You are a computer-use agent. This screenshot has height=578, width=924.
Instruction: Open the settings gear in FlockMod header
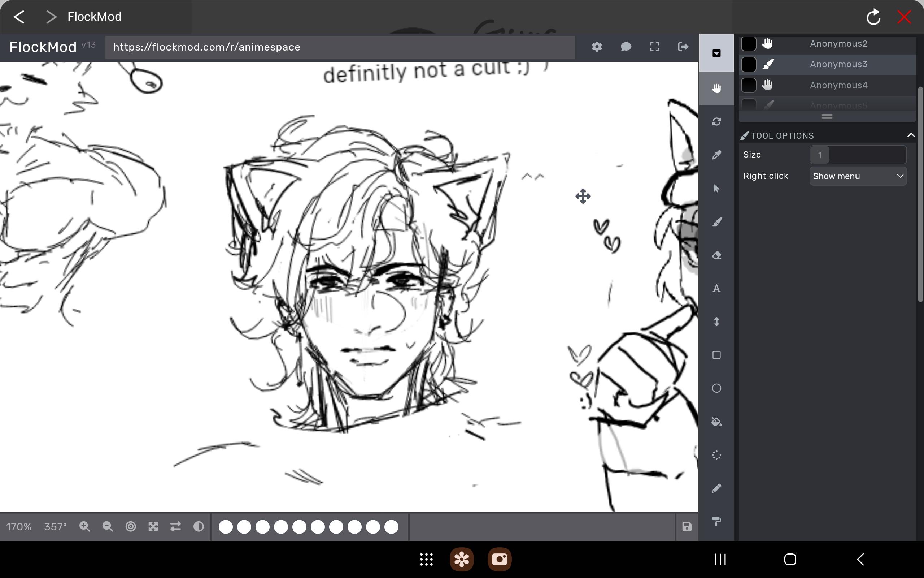click(x=597, y=47)
